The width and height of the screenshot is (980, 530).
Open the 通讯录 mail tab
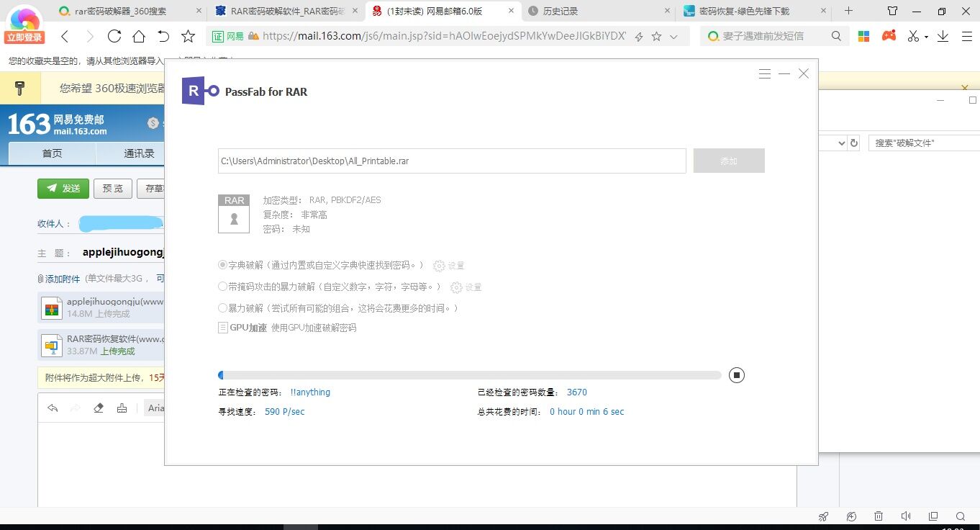tap(139, 153)
